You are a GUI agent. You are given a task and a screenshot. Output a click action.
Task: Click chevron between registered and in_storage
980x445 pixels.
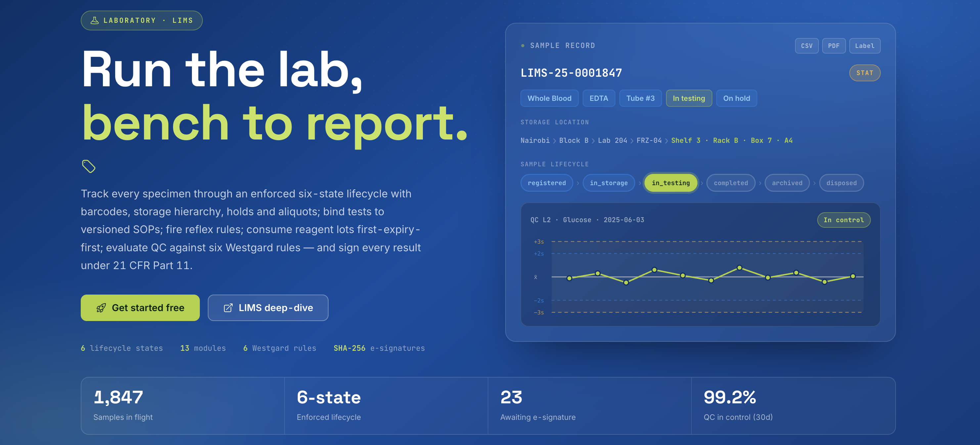click(578, 183)
